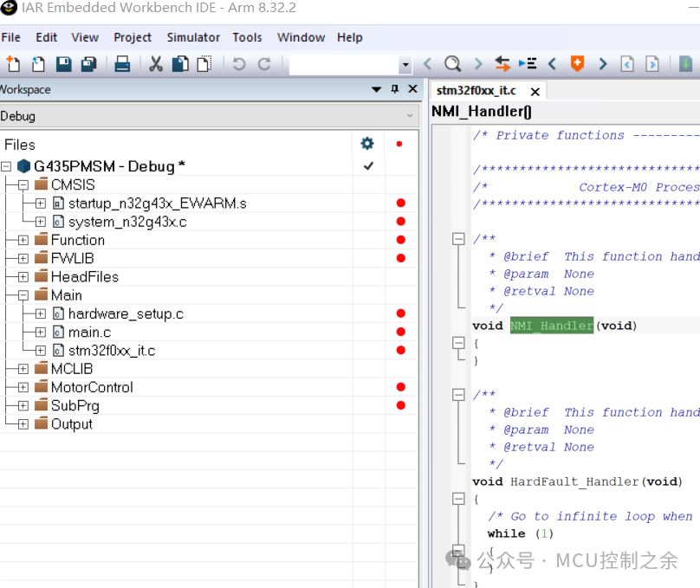Jump to previous bookmark
Image resolution: width=700 pixels, height=588 pixels.
552,64
